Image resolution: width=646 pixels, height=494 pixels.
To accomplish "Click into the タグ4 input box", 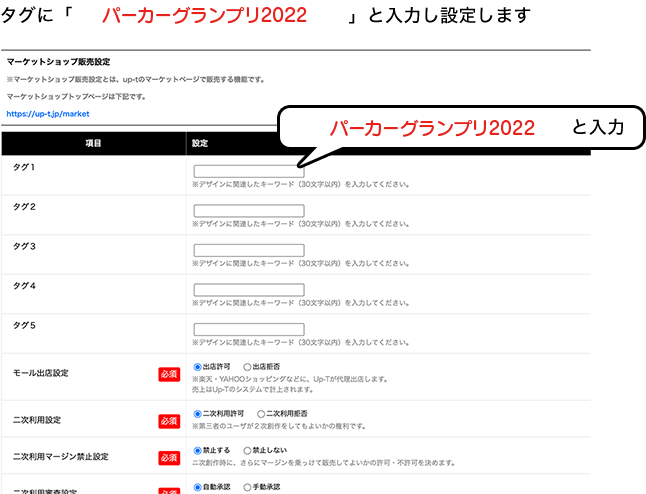I will (248, 290).
